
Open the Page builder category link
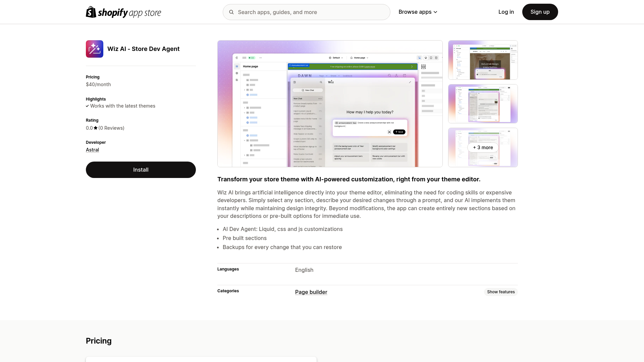311,292
